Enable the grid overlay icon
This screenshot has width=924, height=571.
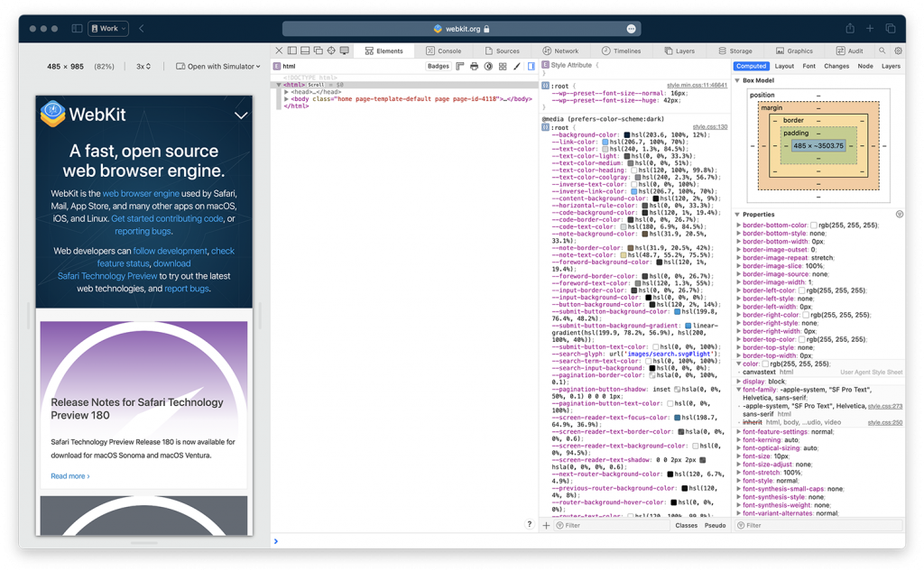pos(503,66)
